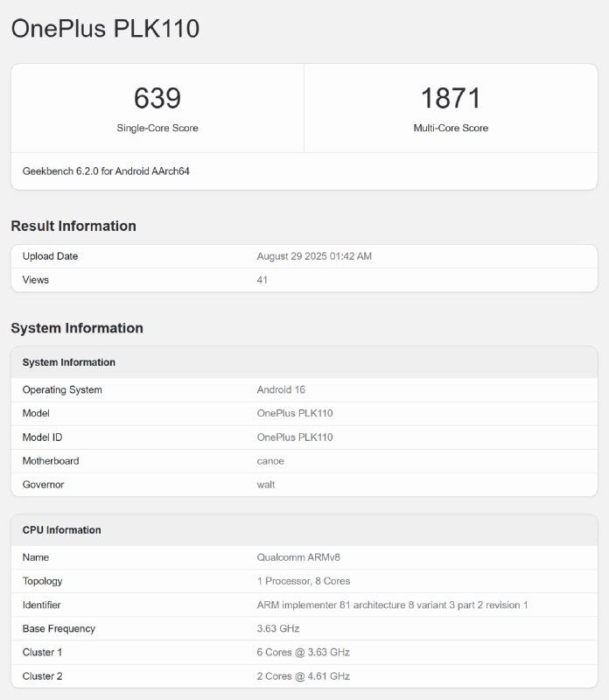The width and height of the screenshot is (609, 700).
Task: Click Geekbench 6.2.0 for Android AArch64 text
Action: (x=106, y=171)
